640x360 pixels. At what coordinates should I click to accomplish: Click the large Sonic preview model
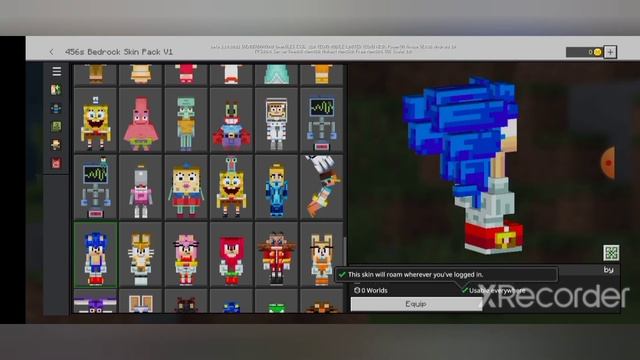pyautogui.click(x=463, y=165)
